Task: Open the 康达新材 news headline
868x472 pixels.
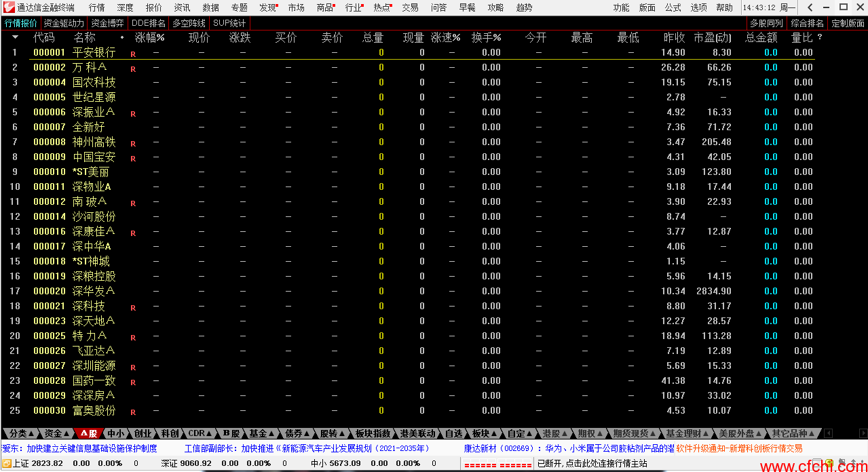Action: tap(569, 448)
